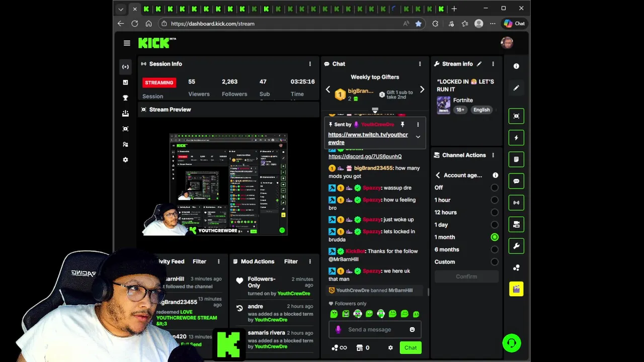Viewport: 644px width, 362px height.
Task: Unpin the pinned message via pin icon
Action: (403, 124)
